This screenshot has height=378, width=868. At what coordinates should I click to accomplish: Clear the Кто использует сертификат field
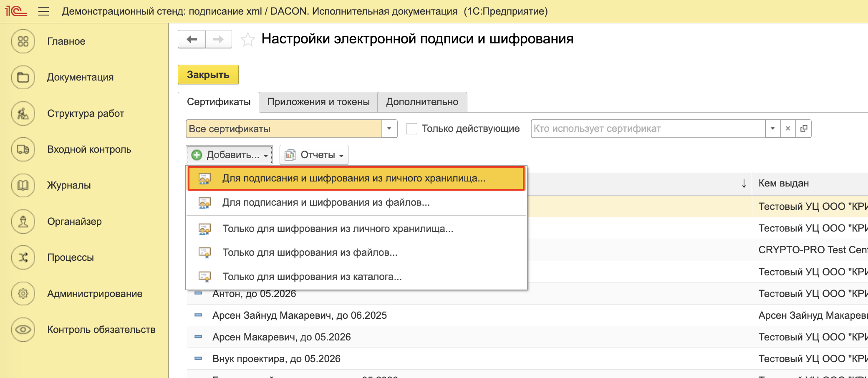[x=788, y=129]
